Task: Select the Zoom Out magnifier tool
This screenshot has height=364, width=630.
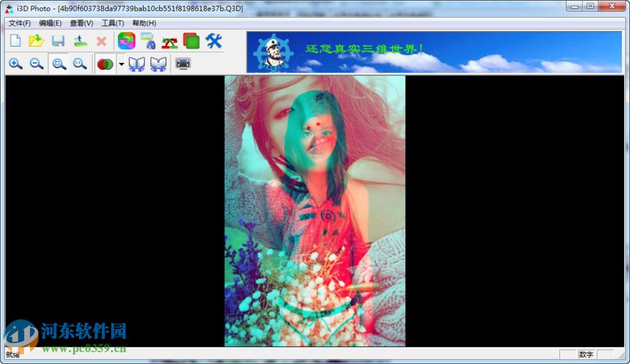Action: (x=37, y=63)
